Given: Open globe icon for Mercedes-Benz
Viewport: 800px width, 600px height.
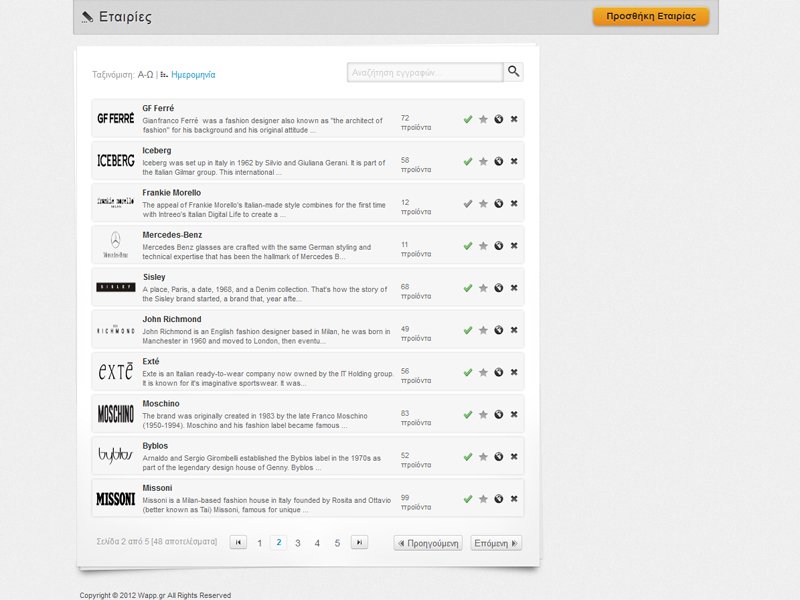Looking at the screenshot, I should (x=498, y=246).
